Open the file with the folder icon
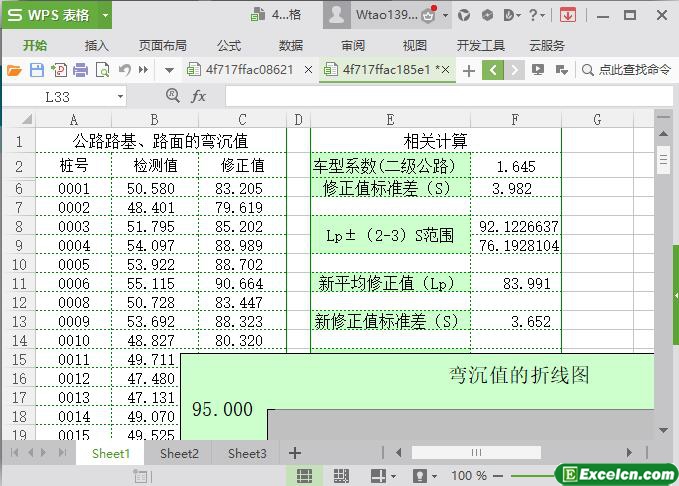 click(x=14, y=70)
